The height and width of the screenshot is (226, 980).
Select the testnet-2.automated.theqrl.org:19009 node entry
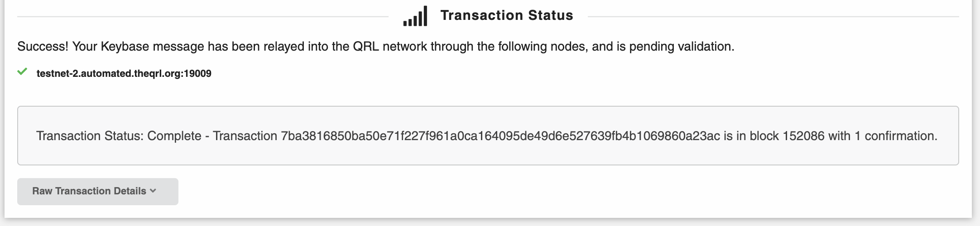[124, 74]
